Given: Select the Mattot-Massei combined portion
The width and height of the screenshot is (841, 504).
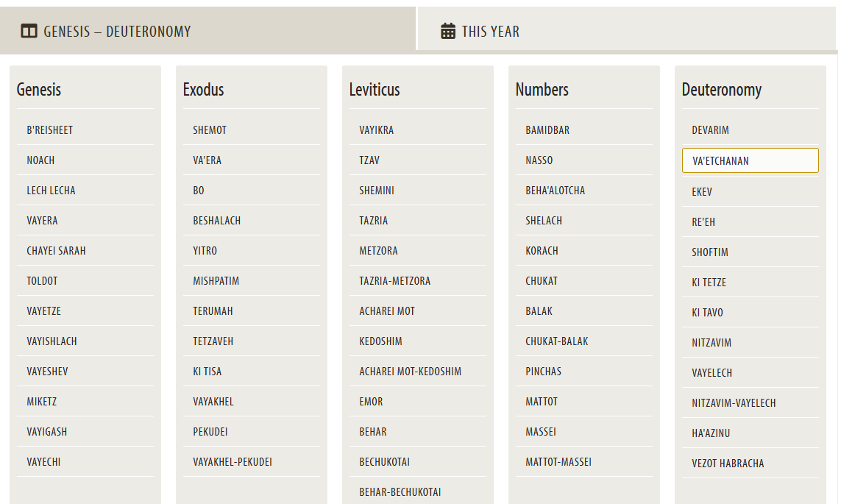Looking at the screenshot, I should point(558,462).
